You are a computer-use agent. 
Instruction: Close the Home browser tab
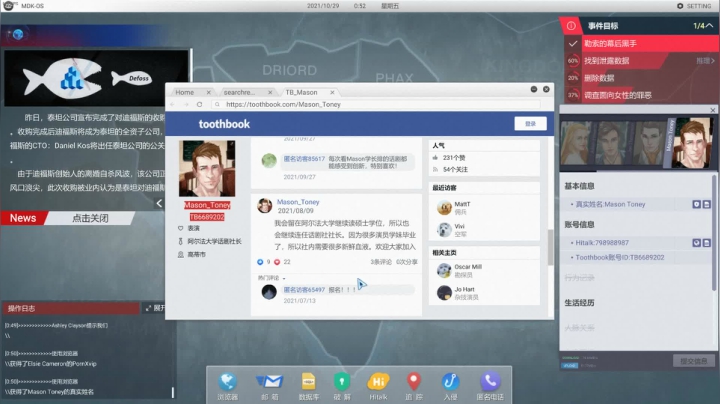(x=208, y=92)
